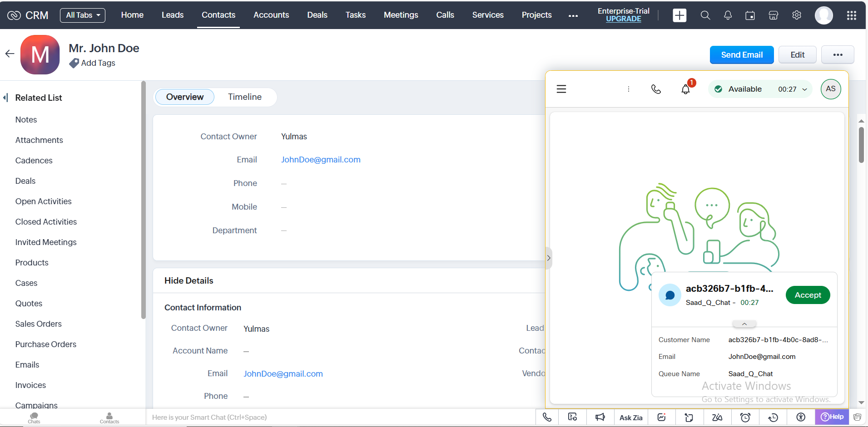Click the plus create-new icon

point(680,15)
